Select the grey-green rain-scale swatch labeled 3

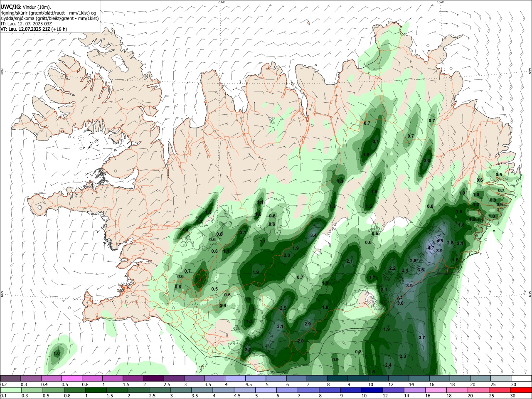tap(181, 390)
